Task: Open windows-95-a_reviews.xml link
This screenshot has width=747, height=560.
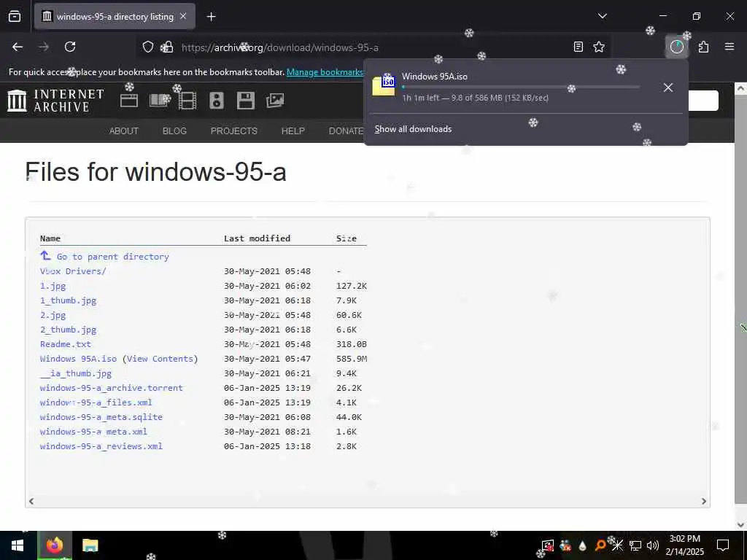Action: pyautogui.click(x=101, y=446)
